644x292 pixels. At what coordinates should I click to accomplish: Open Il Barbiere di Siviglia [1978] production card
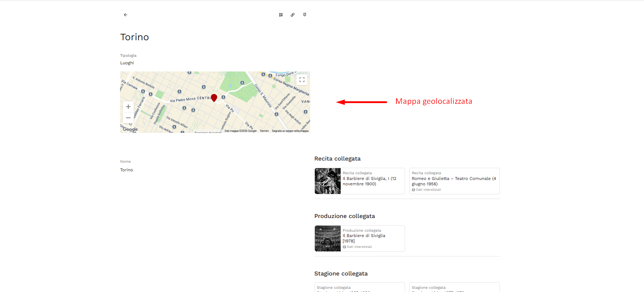360,238
